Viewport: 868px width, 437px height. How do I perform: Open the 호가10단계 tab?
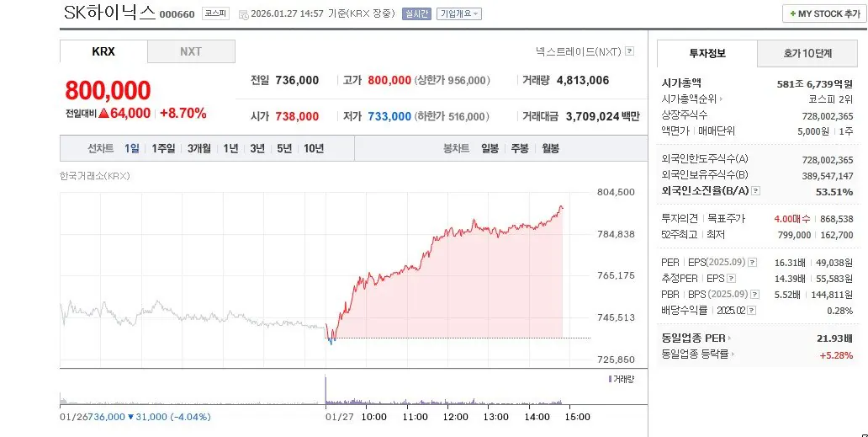(x=807, y=53)
